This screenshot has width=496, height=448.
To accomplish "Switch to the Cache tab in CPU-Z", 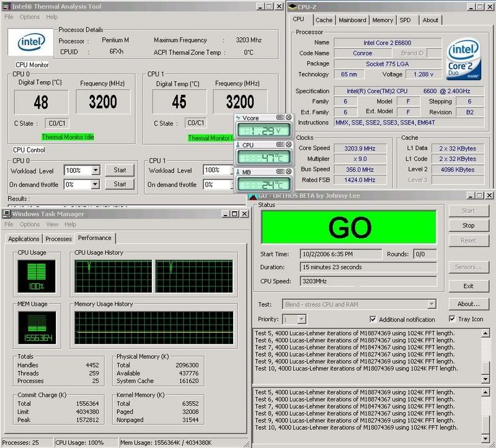I will click(x=324, y=20).
